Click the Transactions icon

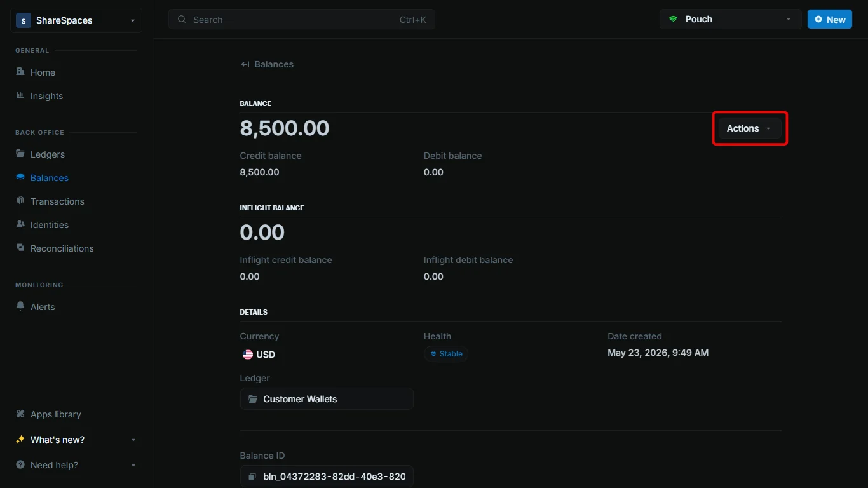pos(20,201)
